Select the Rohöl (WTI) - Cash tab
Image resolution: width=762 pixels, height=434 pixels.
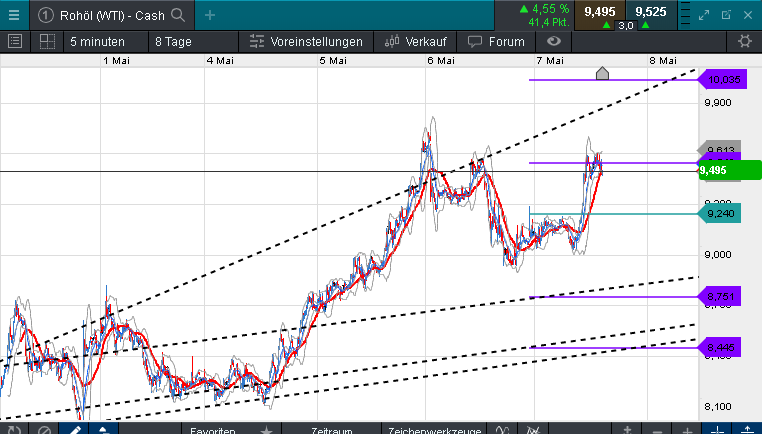(x=112, y=16)
